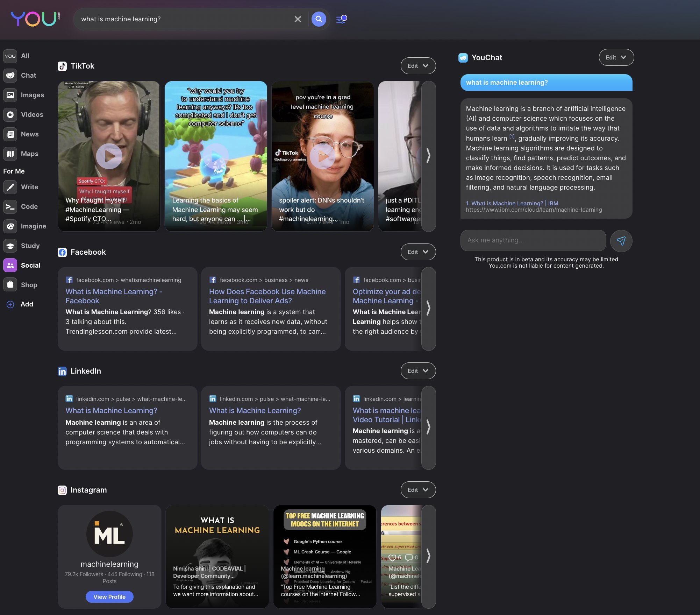Expand the TikTok Edit dropdown
Image resolution: width=700 pixels, height=615 pixels.
[418, 66]
